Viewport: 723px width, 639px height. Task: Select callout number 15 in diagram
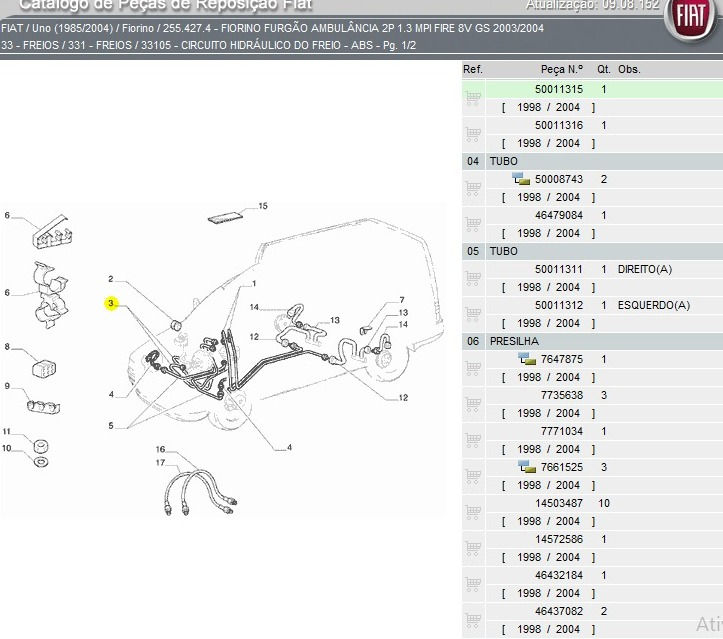(x=263, y=206)
